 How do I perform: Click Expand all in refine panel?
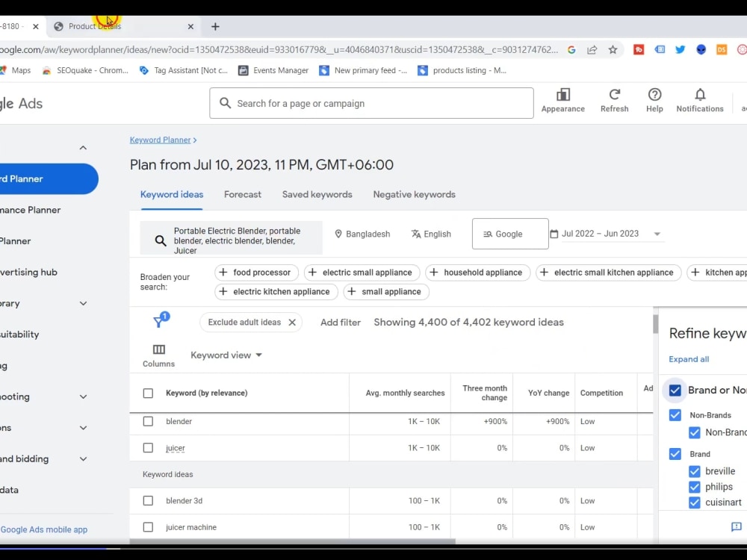click(689, 360)
